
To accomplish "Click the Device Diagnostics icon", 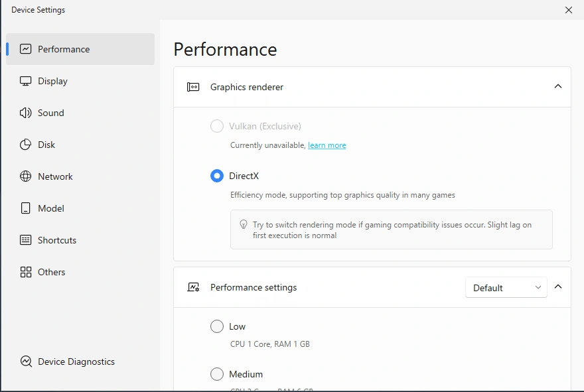I will (x=26, y=361).
